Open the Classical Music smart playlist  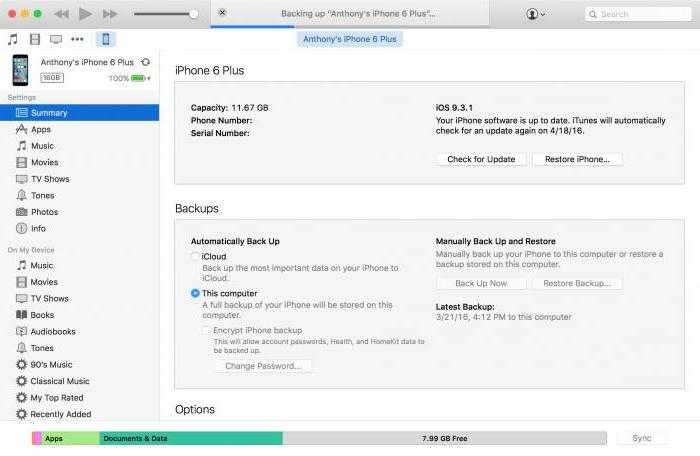click(79, 381)
